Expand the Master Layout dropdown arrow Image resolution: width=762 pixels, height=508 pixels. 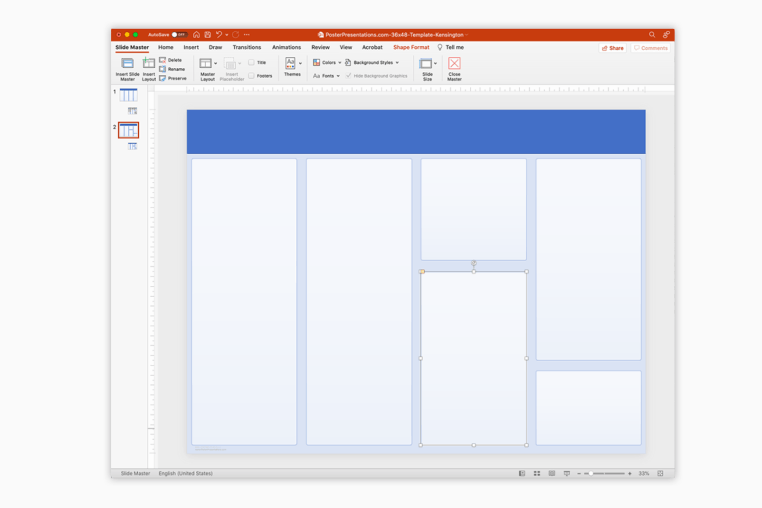[216, 64]
